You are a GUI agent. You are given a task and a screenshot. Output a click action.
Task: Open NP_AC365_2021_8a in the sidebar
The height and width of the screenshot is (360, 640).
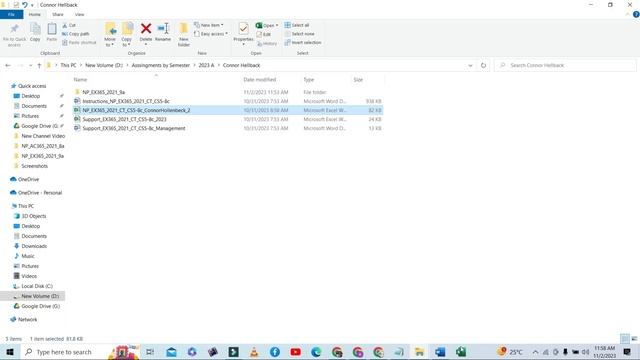tap(42, 146)
